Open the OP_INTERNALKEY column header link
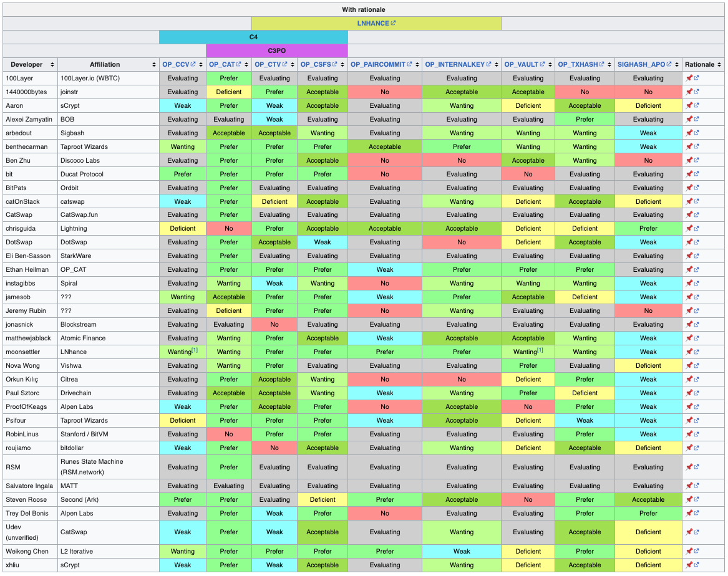Viewport: 728px width, 576px height. [459, 64]
